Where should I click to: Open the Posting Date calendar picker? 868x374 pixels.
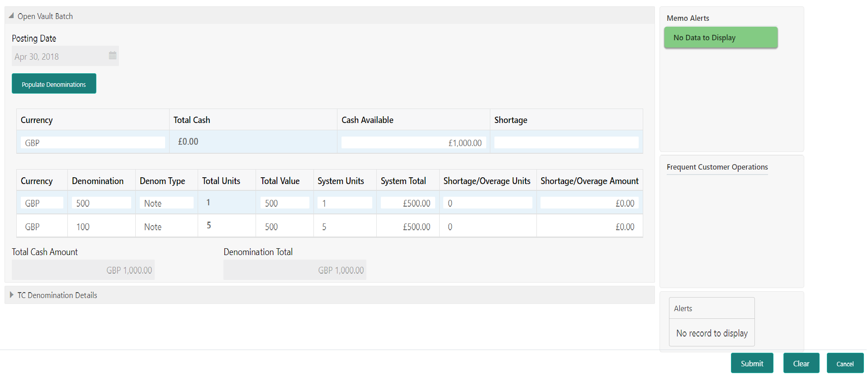pyautogui.click(x=113, y=56)
